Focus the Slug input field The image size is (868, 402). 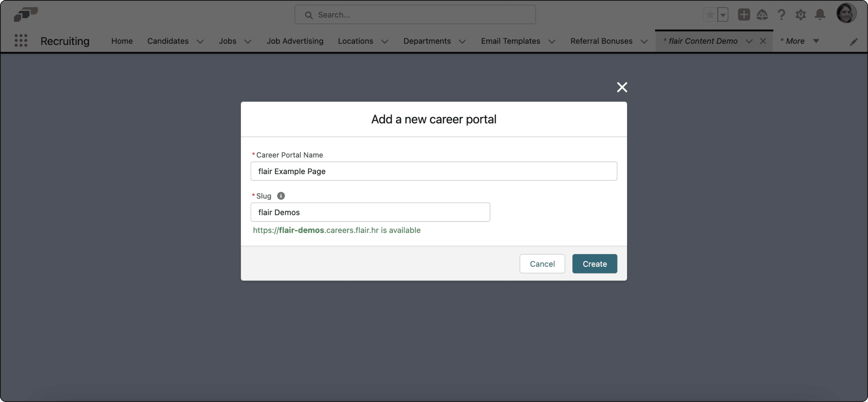pyautogui.click(x=370, y=212)
